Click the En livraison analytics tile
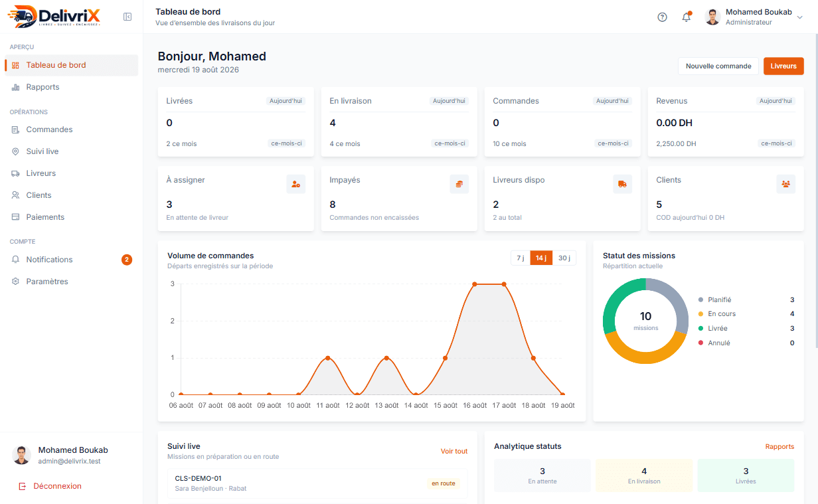This screenshot has width=818, height=504. click(x=644, y=475)
